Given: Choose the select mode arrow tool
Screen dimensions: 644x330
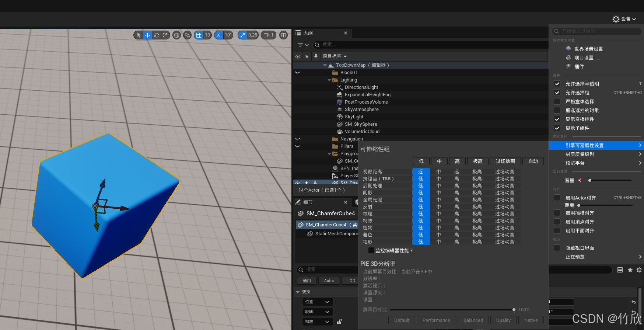Looking at the screenshot, I should pos(139,35).
